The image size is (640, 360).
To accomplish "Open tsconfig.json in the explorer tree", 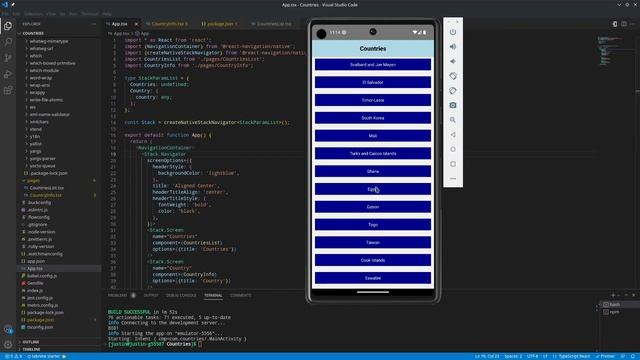I will pos(40,327).
